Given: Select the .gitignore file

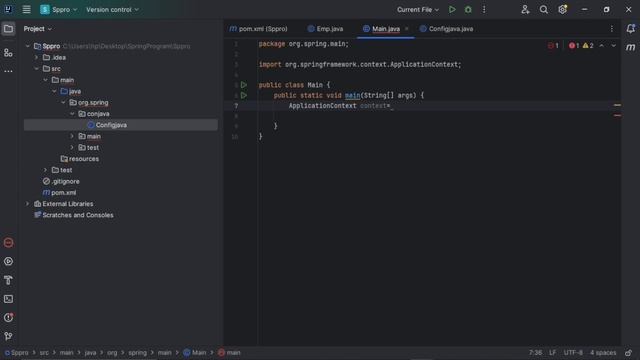Looking at the screenshot, I should (61, 181).
